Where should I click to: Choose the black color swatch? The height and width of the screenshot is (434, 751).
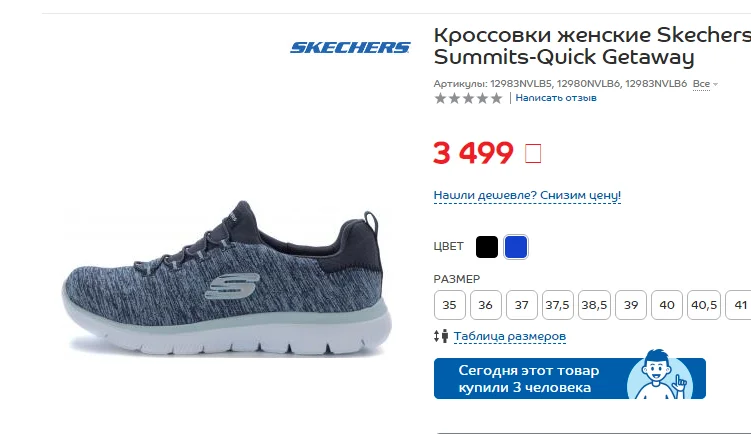coord(487,247)
